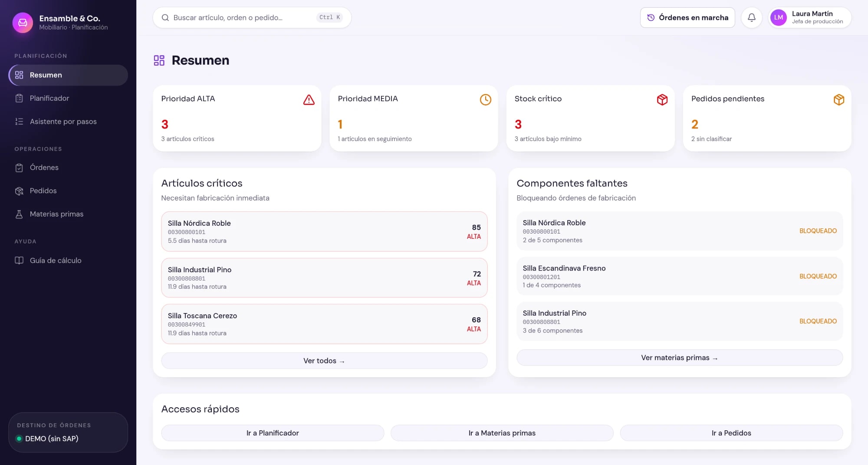Click Ir a Planificador shortcut
This screenshot has width=868, height=465.
click(273, 433)
